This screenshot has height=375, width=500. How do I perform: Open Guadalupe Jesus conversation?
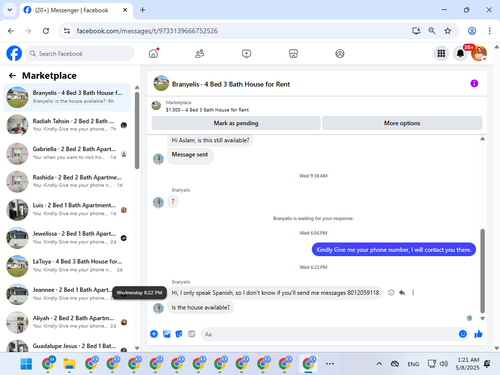[x=67, y=346]
